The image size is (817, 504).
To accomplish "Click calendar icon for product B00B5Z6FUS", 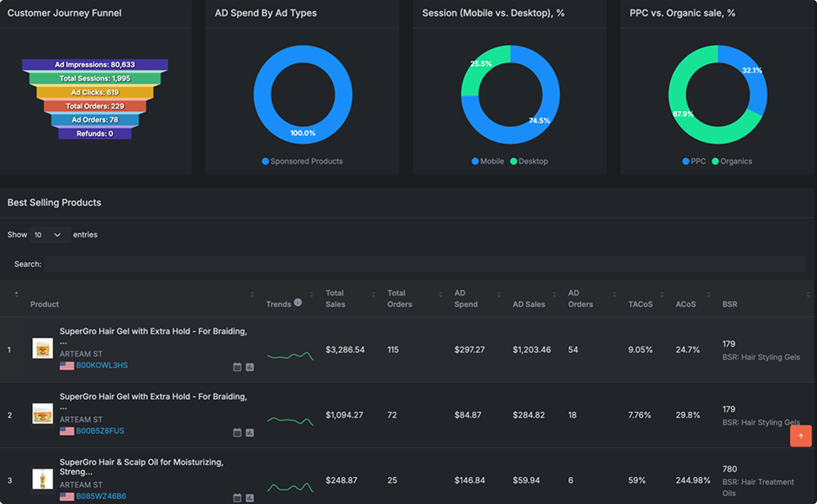I will click(x=237, y=433).
